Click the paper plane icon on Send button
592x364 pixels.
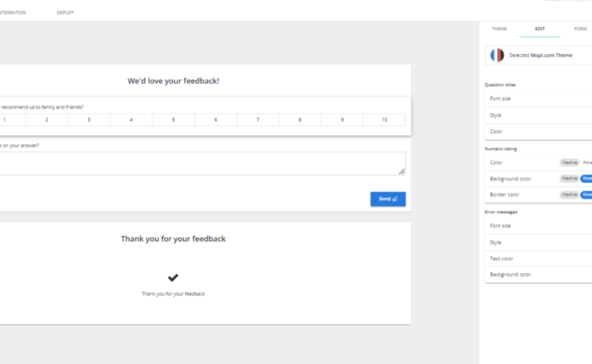(x=394, y=199)
